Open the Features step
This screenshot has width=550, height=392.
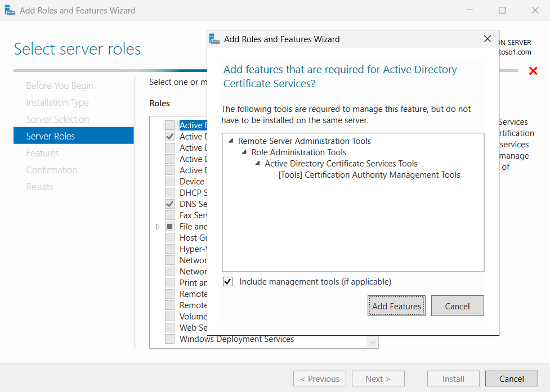[x=42, y=153]
